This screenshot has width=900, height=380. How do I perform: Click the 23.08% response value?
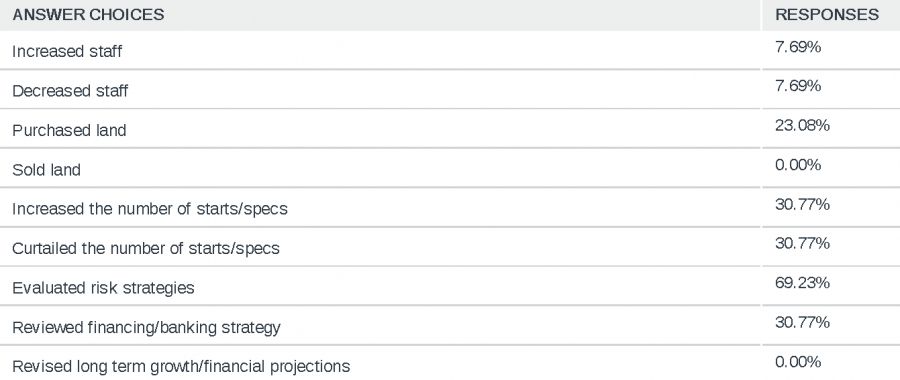(802, 125)
